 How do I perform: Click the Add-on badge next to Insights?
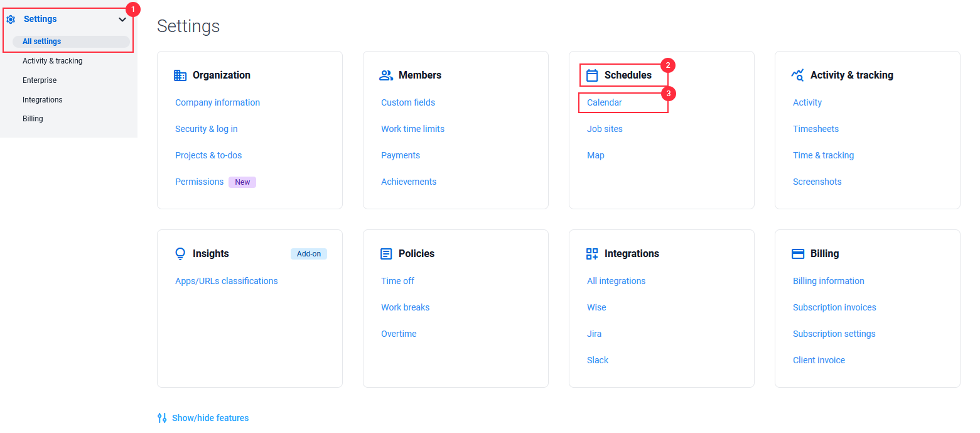pyautogui.click(x=309, y=254)
